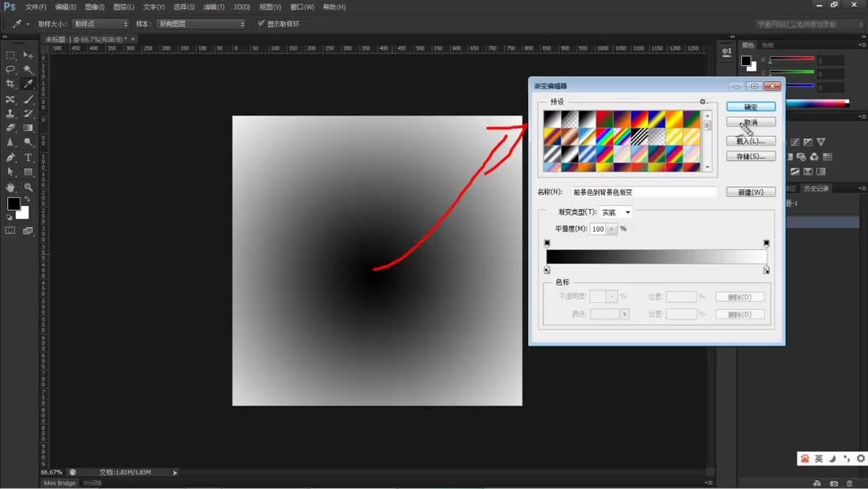Select the Lasso tool
Image resolution: width=868 pixels, height=489 pixels.
point(11,71)
